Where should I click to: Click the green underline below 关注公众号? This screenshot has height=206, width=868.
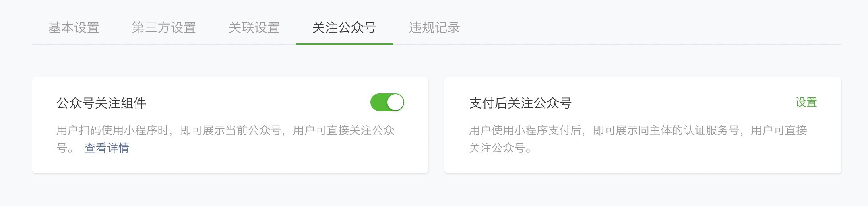(344, 44)
